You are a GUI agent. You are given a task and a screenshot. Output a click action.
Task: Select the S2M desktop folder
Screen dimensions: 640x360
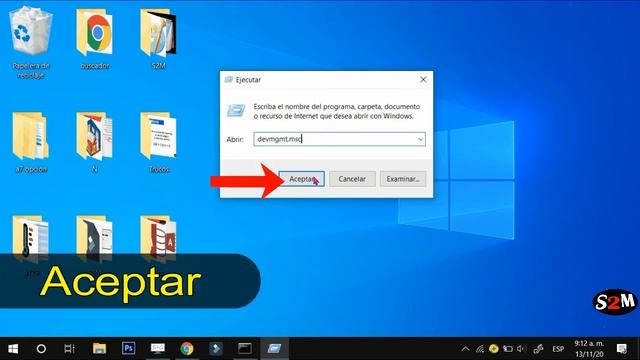point(158,39)
